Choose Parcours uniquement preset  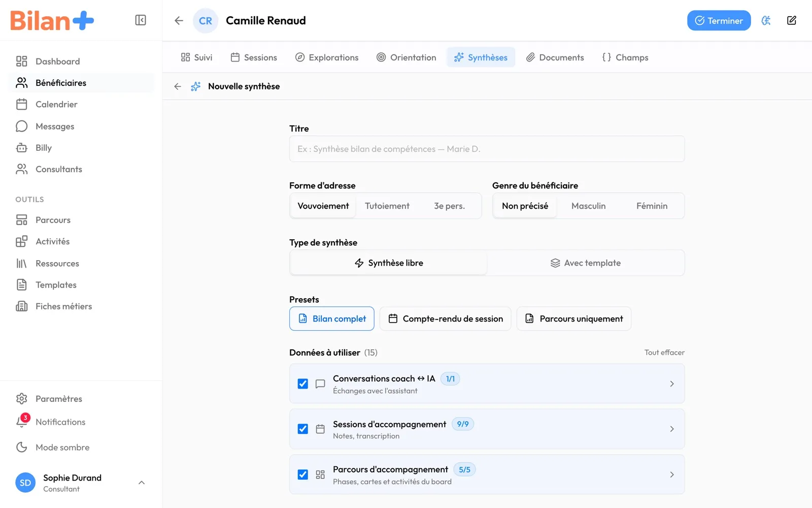[574, 319]
